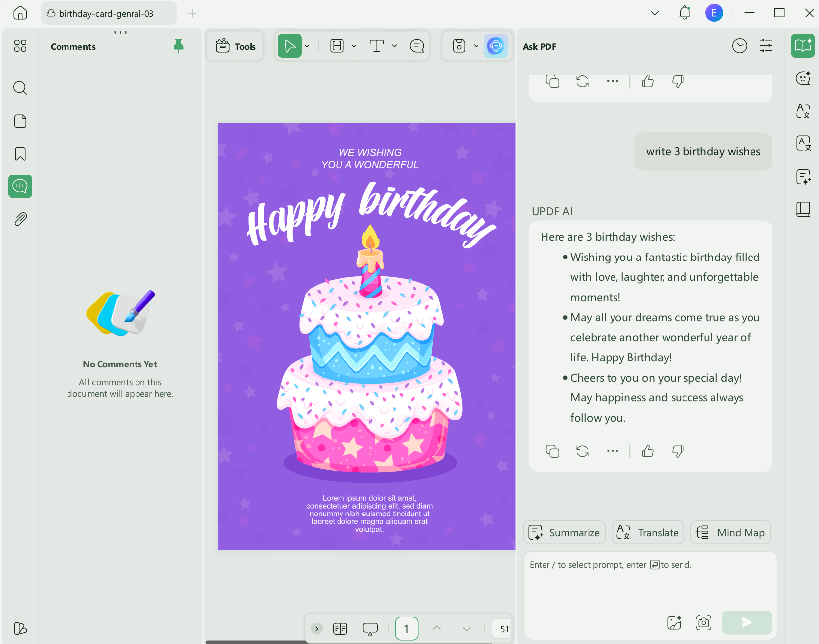Expand the cursor tool dropdown arrow
This screenshot has width=819, height=644.
click(307, 46)
